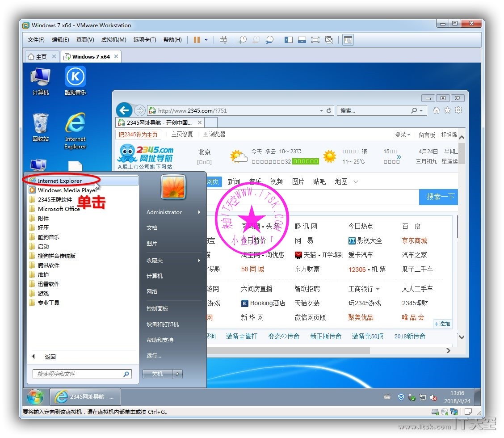Open the IE settings gear icon
Image resolution: width=504 pixels, height=438 pixels.
458,110
